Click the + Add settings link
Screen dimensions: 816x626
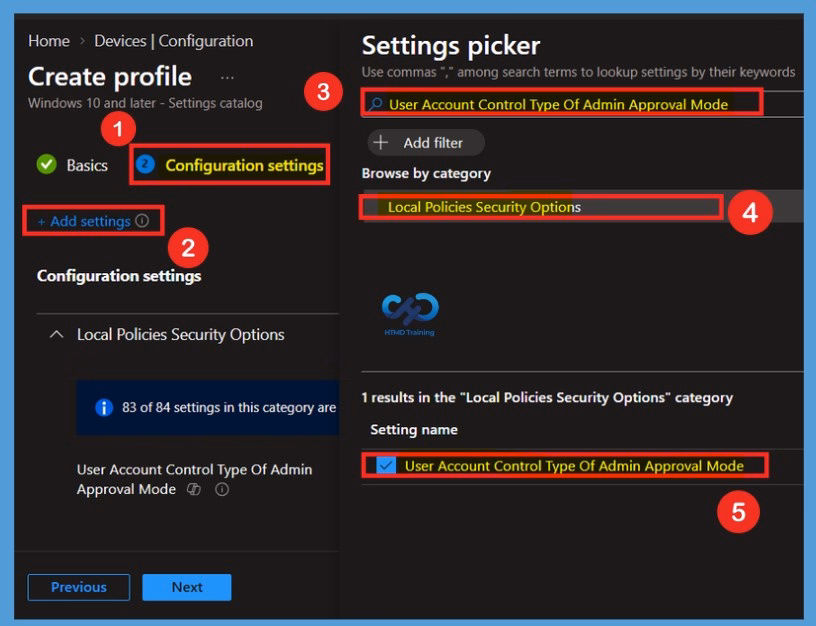84,221
